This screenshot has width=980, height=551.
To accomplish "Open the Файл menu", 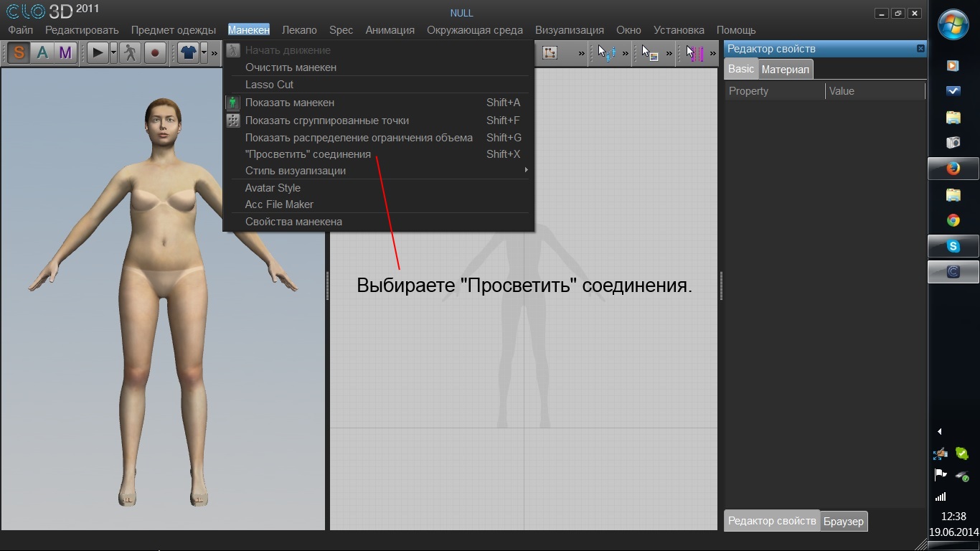I will coord(21,30).
